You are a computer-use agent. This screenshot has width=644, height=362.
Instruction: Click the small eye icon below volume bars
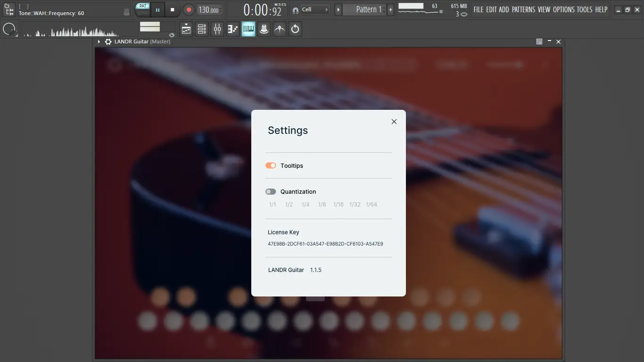[x=172, y=35]
